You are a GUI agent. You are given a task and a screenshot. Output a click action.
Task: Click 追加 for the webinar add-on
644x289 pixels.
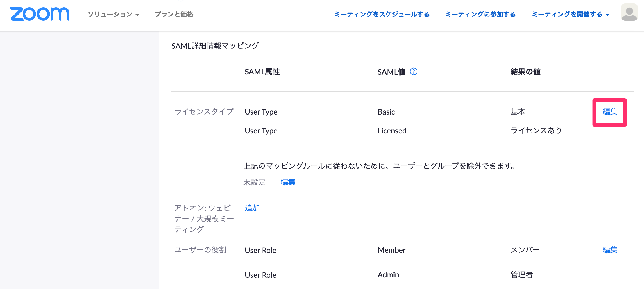(x=252, y=208)
